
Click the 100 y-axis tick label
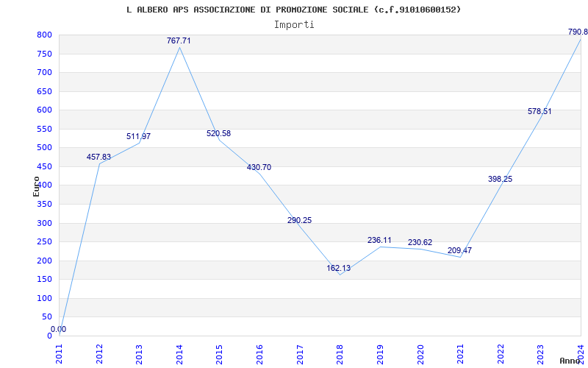(44, 299)
